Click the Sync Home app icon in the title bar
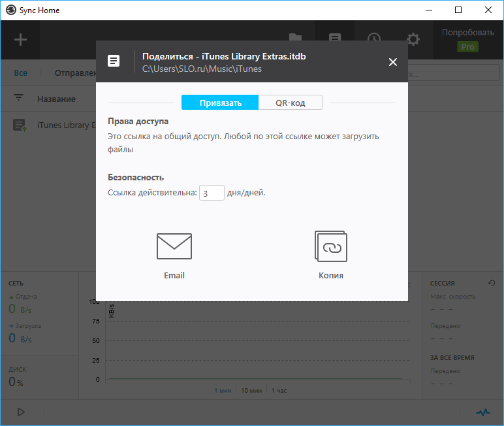Screen dimensions: 504x426 pos(11,10)
